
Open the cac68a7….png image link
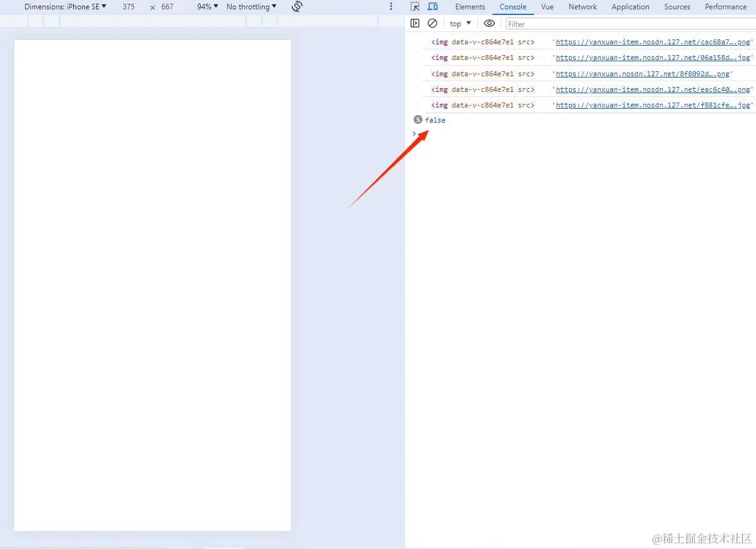653,42
